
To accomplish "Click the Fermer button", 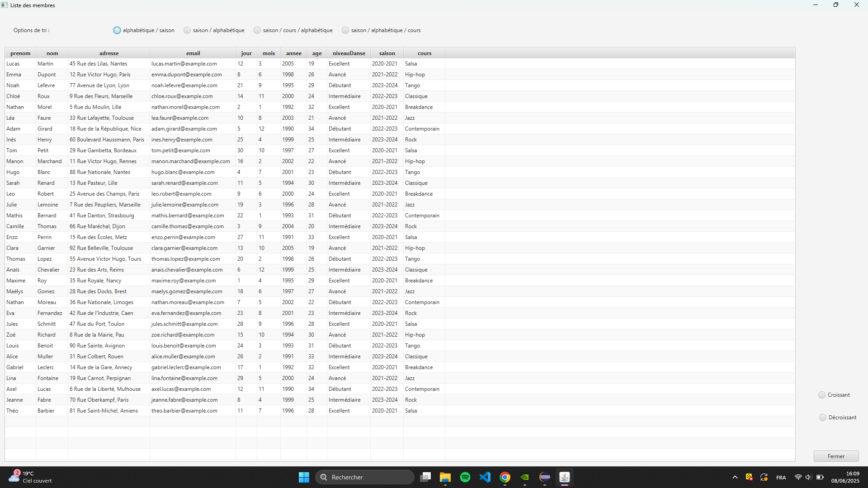I will (836, 456).
